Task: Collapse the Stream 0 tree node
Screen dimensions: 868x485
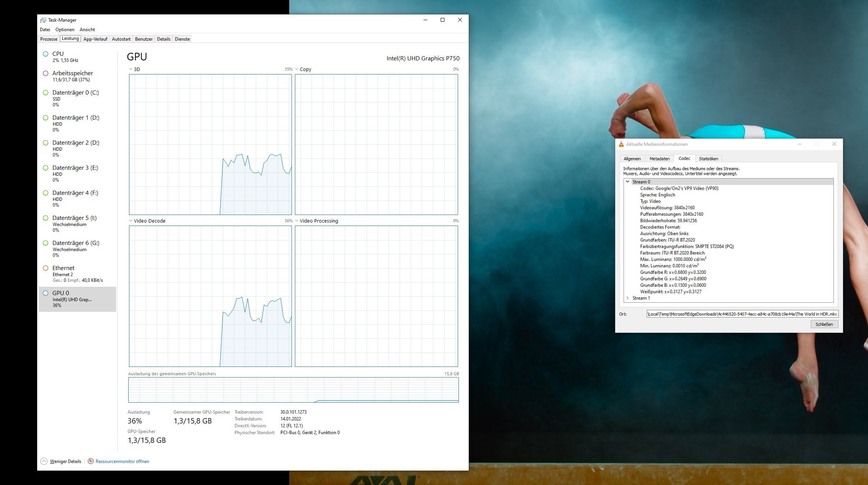Action: click(628, 182)
